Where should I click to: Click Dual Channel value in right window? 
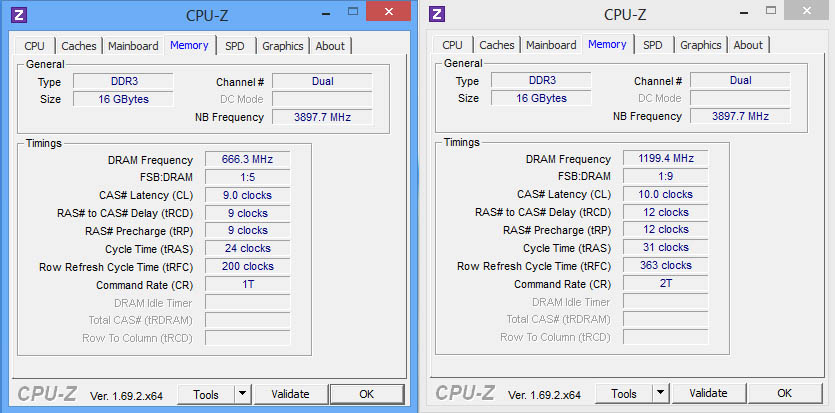[740, 80]
